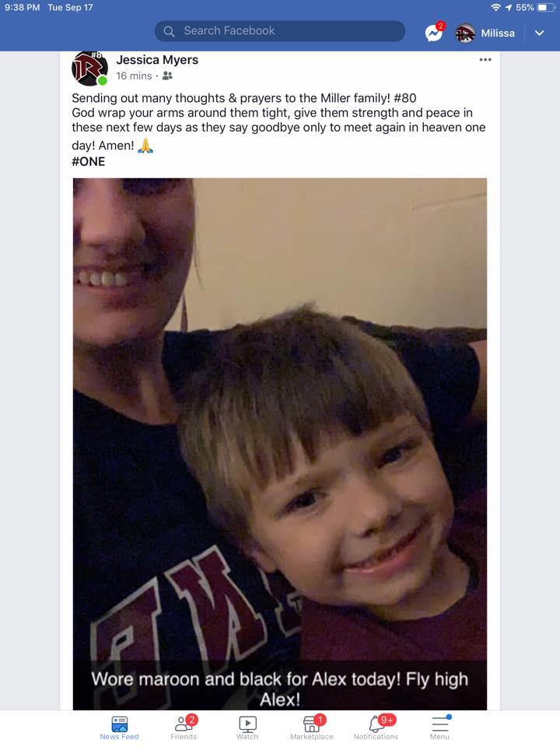This screenshot has height=747, width=560.
Task: Open Jessica Myers' profile avatar
Action: (90, 68)
